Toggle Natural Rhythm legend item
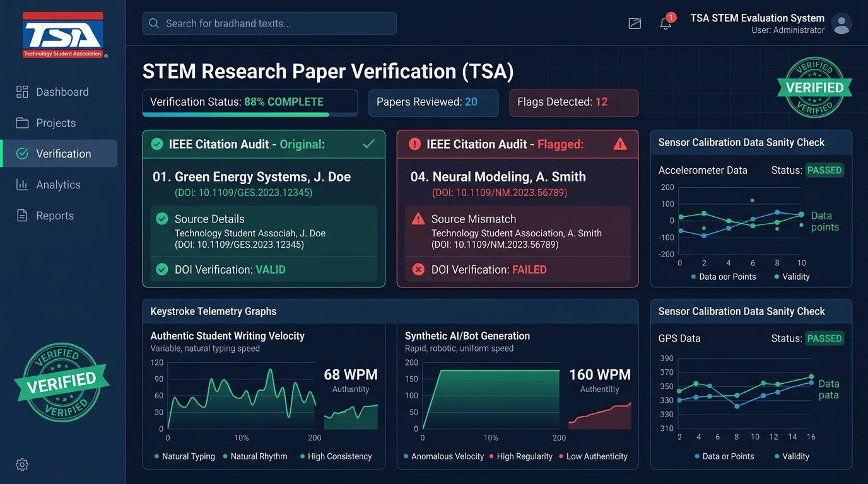The width and height of the screenshot is (868, 484). point(255,456)
